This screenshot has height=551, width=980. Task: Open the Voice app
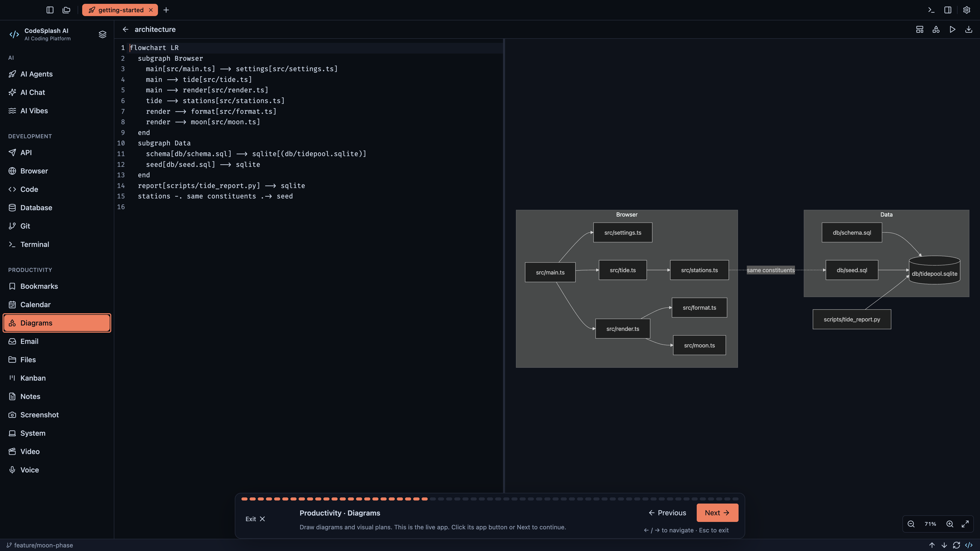pyautogui.click(x=57, y=470)
